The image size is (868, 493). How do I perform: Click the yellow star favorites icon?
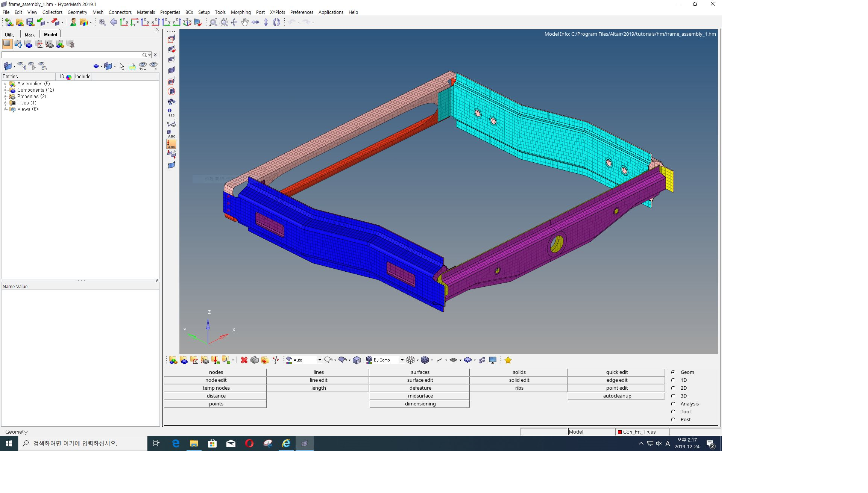click(508, 360)
